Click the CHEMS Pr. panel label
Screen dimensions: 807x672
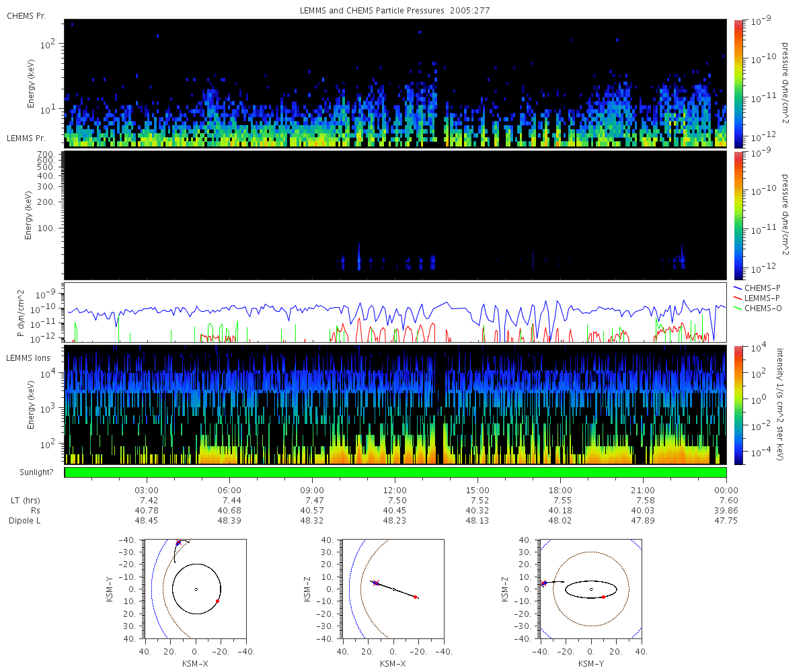[x=26, y=15]
